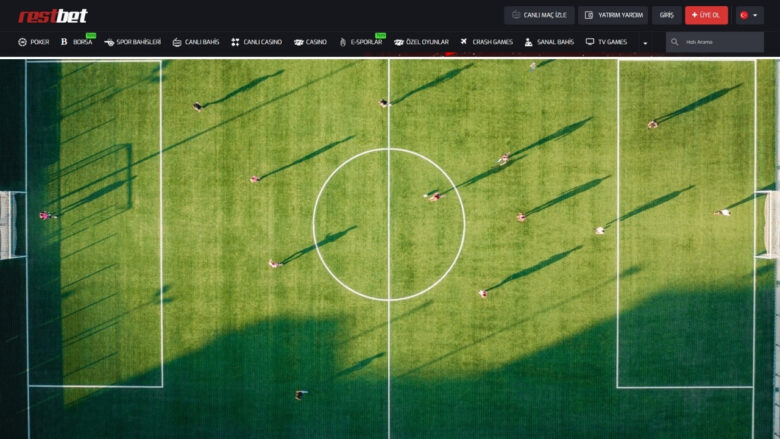Click the Sanal Bahis player icon
This screenshot has width=780, height=439.
pyautogui.click(x=529, y=42)
